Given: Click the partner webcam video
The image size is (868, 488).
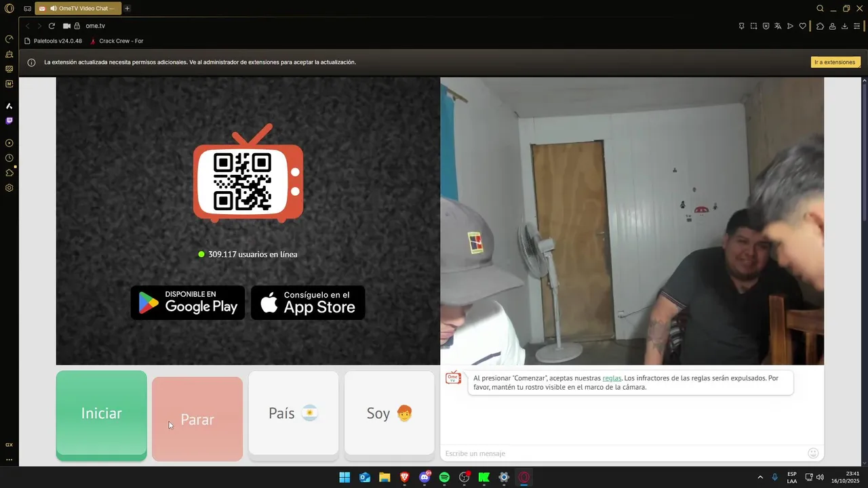Looking at the screenshot, I should point(632,221).
